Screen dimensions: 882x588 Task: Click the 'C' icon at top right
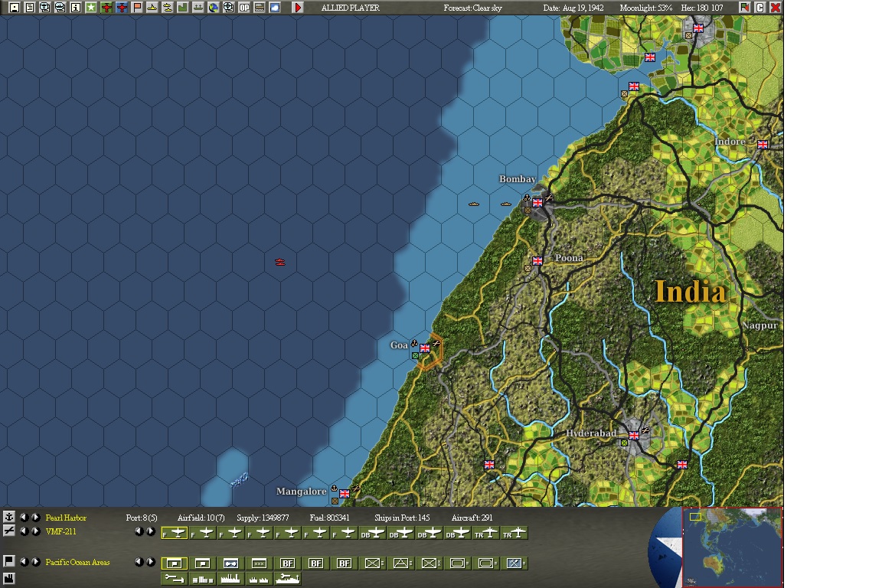click(x=760, y=8)
